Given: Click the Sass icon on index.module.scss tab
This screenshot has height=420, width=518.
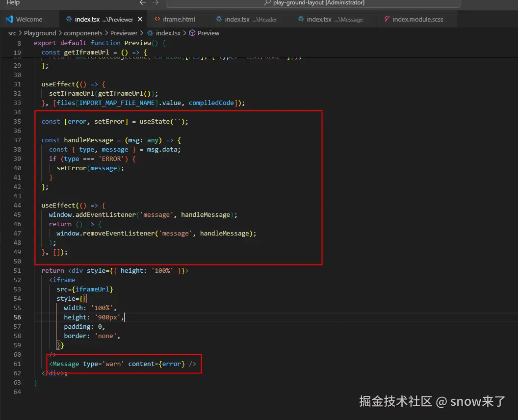Looking at the screenshot, I should tap(387, 19).
